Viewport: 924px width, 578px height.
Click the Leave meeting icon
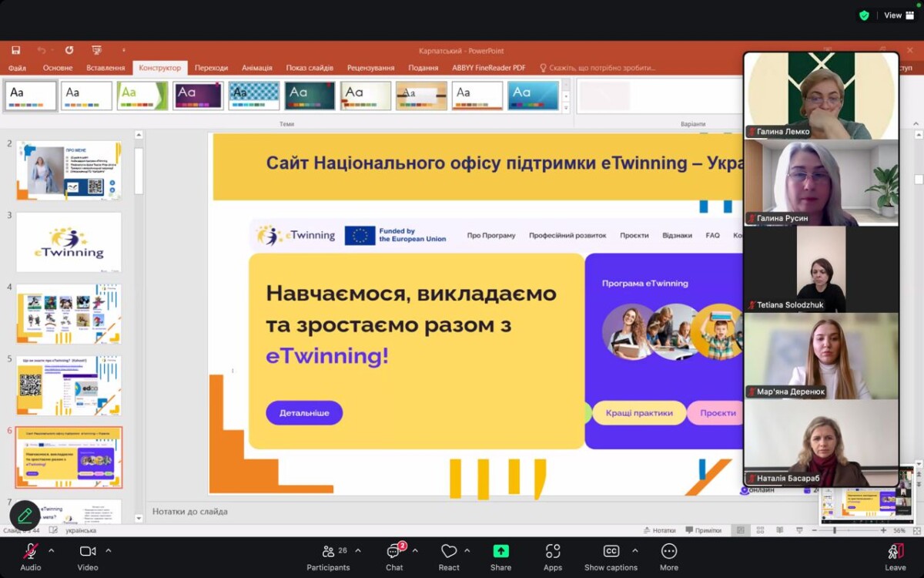point(895,552)
